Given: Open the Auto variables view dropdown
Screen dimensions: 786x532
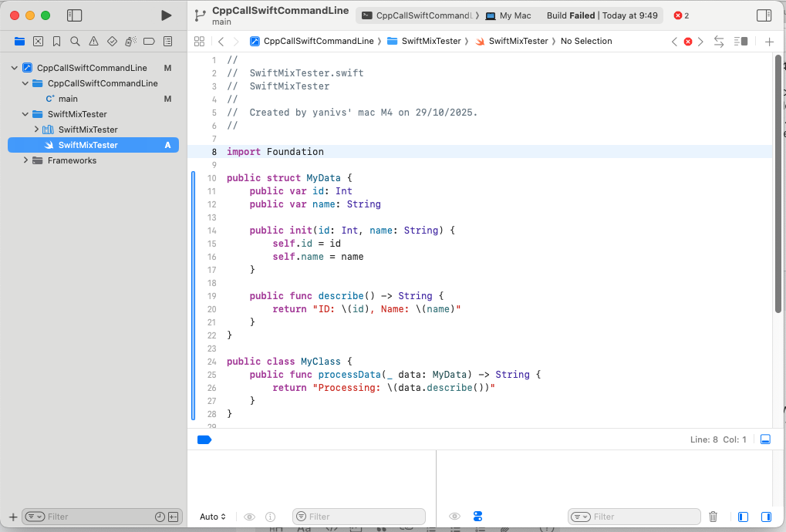Looking at the screenshot, I should tap(213, 517).
